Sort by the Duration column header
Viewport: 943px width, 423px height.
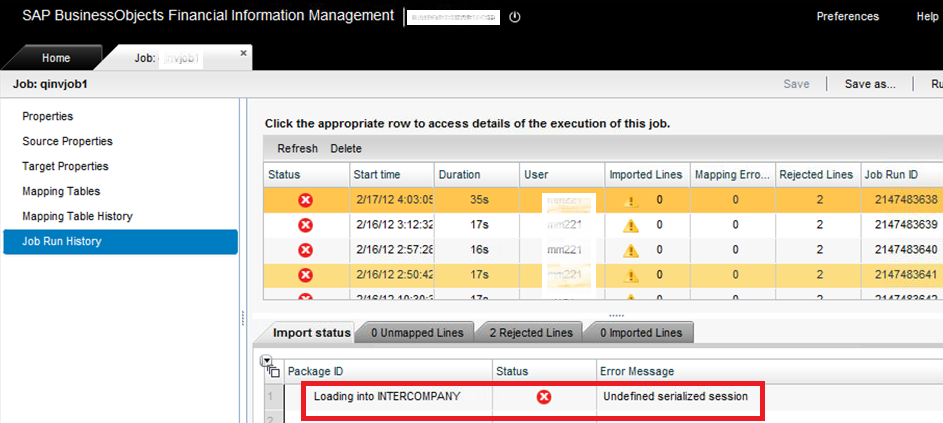477,174
